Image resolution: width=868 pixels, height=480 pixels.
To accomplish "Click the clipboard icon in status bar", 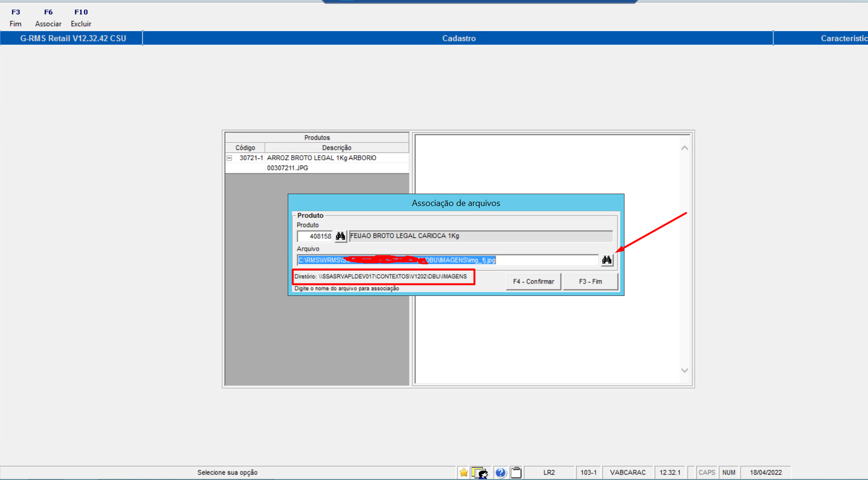I will pyautogui.click(x=516, y=472).
